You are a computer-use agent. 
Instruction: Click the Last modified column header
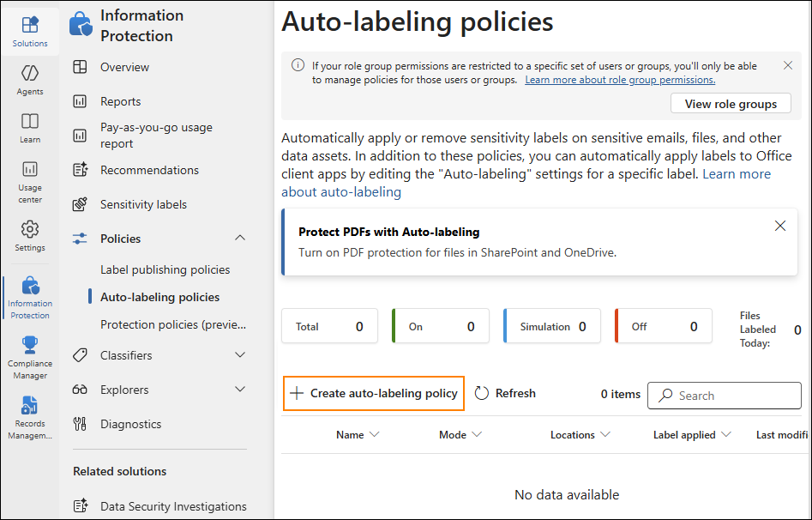point(782,434)
